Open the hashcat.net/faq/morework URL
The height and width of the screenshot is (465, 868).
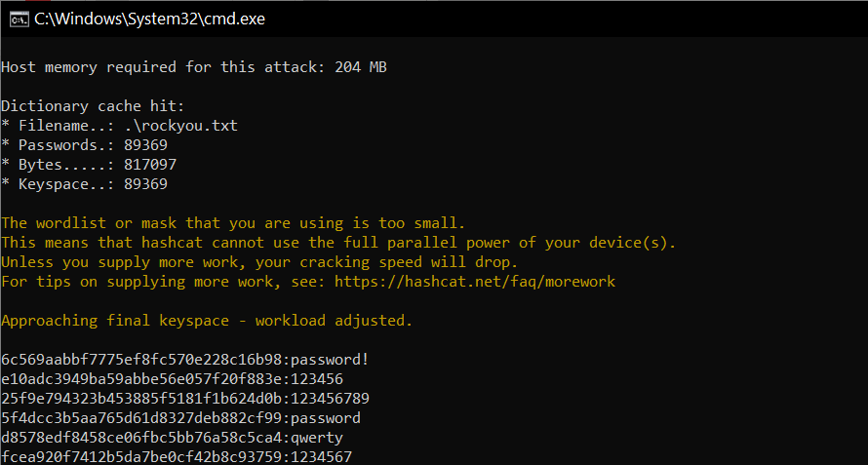[475, 281]
